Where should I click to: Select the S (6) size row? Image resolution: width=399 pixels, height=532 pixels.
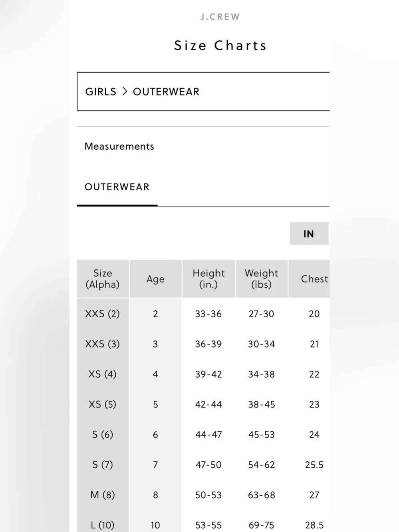203,434
